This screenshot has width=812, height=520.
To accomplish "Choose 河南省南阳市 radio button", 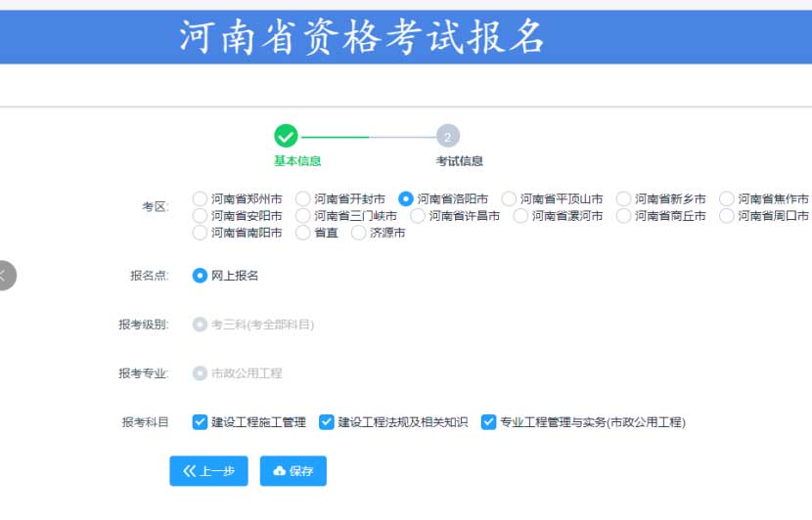I will click(201, 233).
